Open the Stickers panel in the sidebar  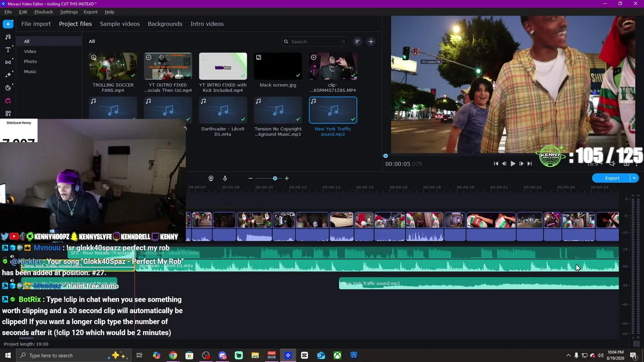8,87
